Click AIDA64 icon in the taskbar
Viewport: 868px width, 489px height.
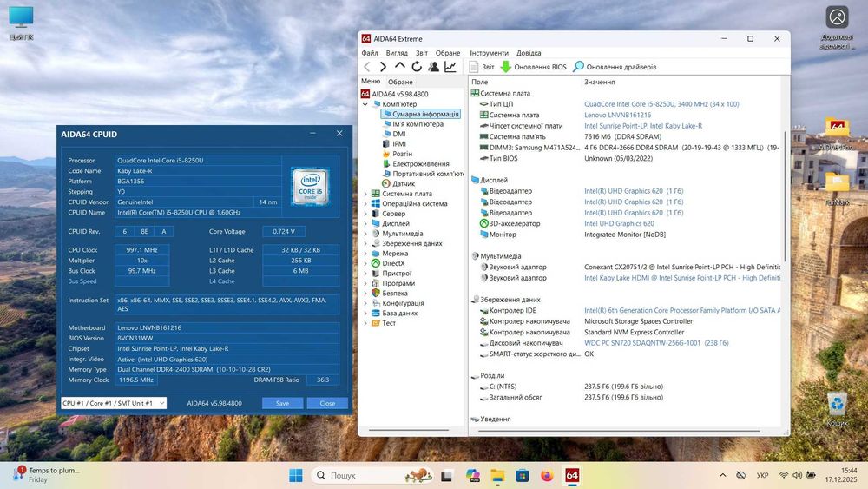coord(572,475)
